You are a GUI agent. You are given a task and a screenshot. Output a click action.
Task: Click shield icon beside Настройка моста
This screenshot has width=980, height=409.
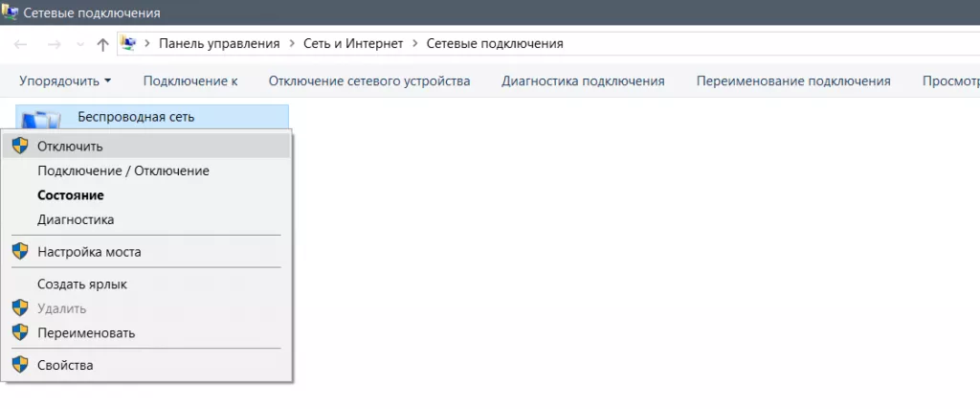(20, 251)
